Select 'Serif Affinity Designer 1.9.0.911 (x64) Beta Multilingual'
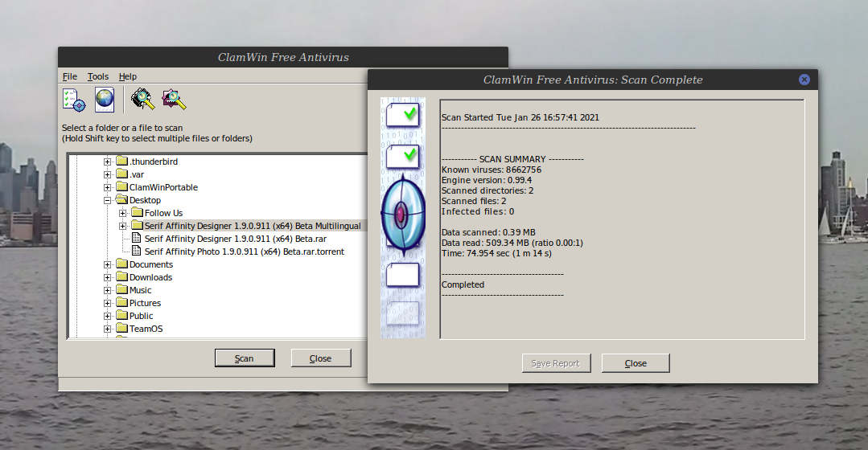Viewport: 868px width, 450px height. click(x=253, y=226)
